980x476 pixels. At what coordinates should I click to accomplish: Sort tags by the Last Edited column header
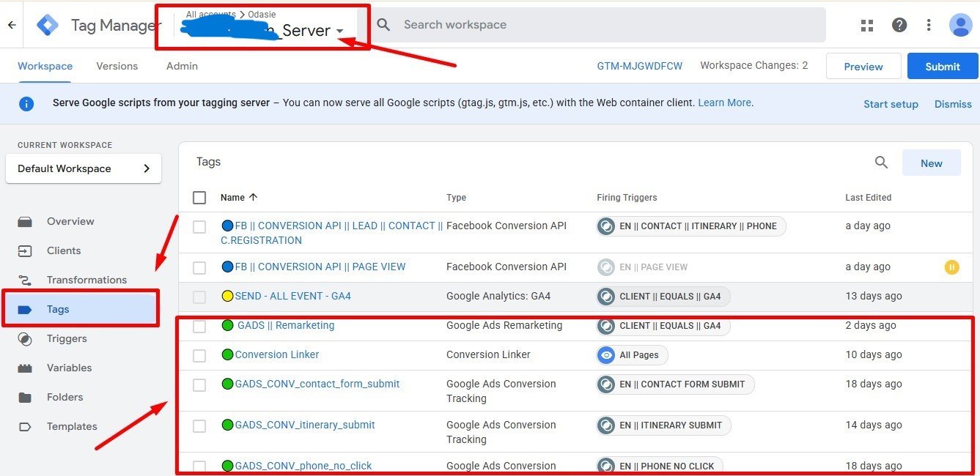click(x=869, y=198)
